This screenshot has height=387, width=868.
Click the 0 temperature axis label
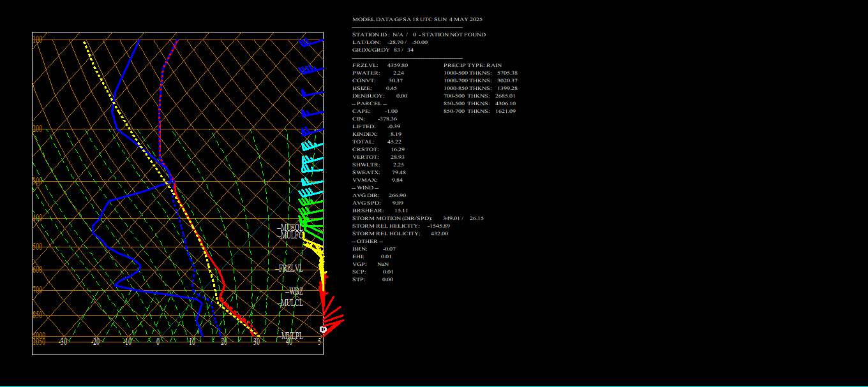(x=158, y=342)
